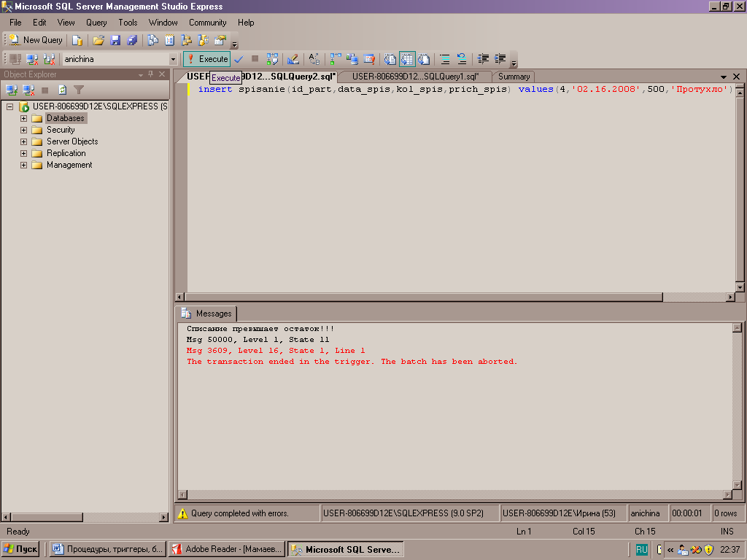Open Design Query in Editor icon
The image size is (747, 560).
coord(293,59)
